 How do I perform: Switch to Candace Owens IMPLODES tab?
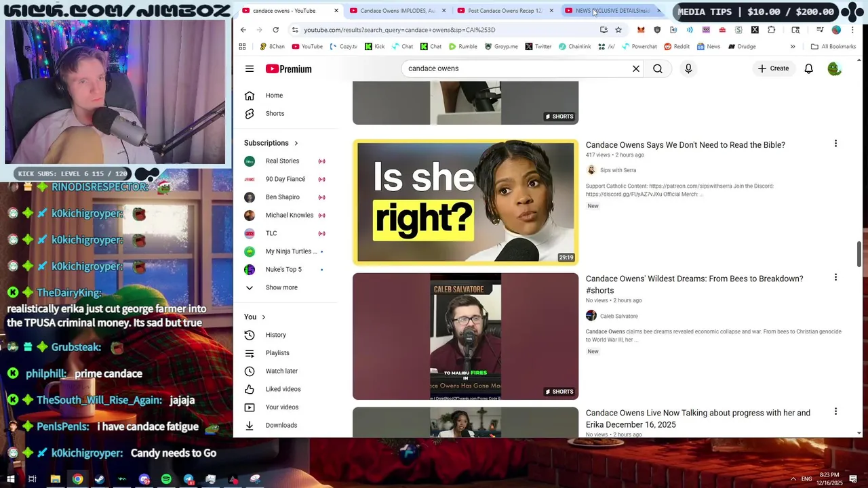(x=397, y=11)
